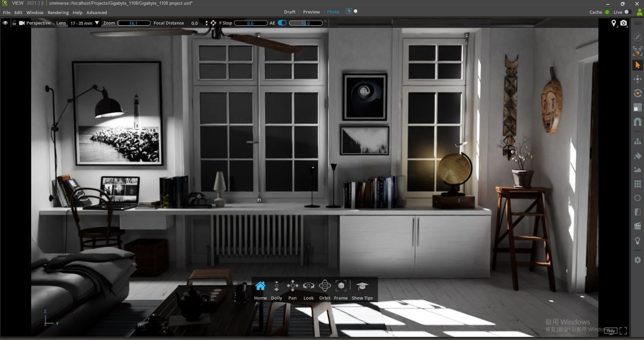Click the Home navigation icon
Image resolution: width=644 pixels, height=340 pixels.
coord(260,290)
